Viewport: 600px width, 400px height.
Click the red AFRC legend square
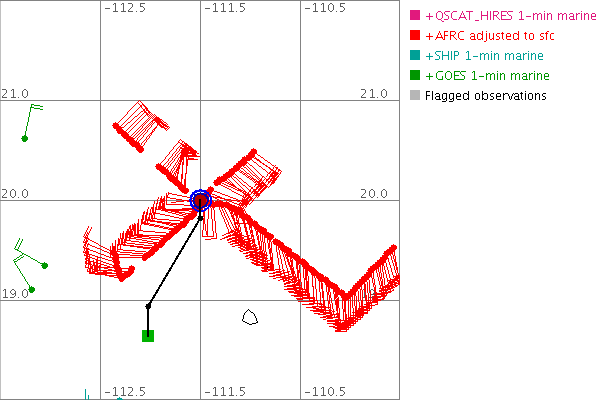(416, 36)
